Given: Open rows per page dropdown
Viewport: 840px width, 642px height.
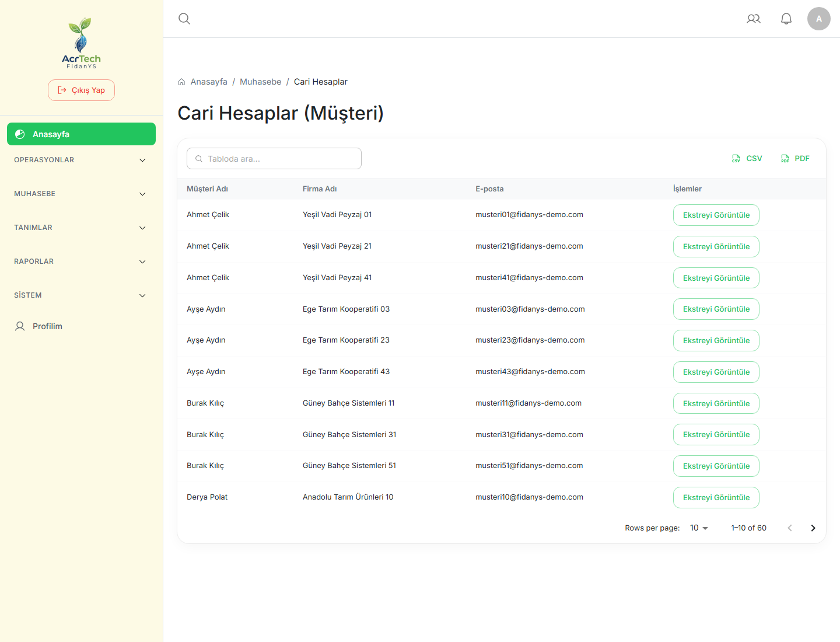Looking at the screenshot, I should pos(699,528).
